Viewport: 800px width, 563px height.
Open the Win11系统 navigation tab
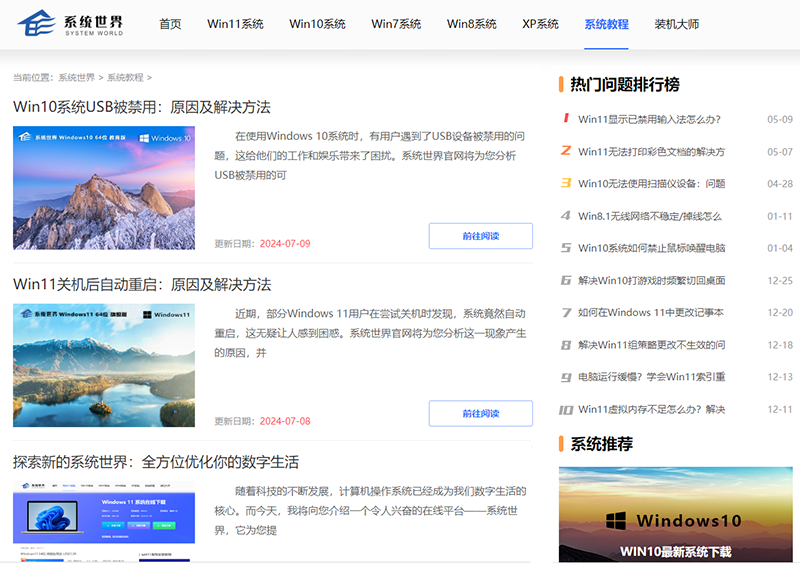tap(235, 24)
